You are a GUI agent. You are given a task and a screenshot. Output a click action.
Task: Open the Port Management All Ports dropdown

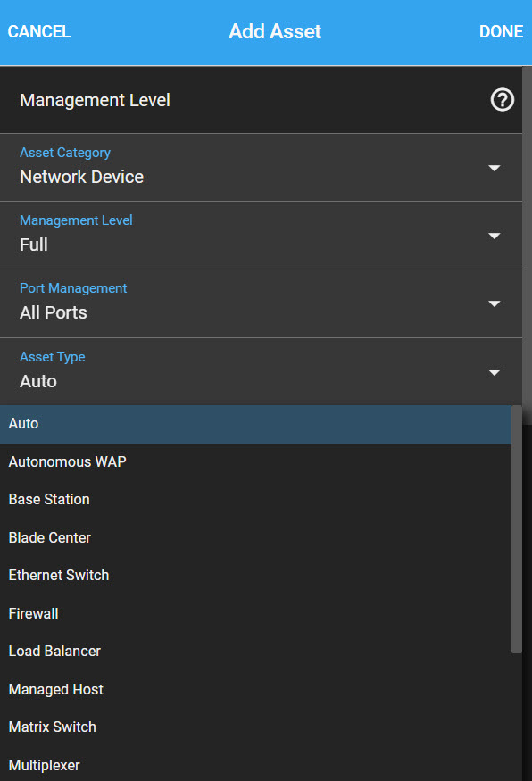click(x=261, y=303)
